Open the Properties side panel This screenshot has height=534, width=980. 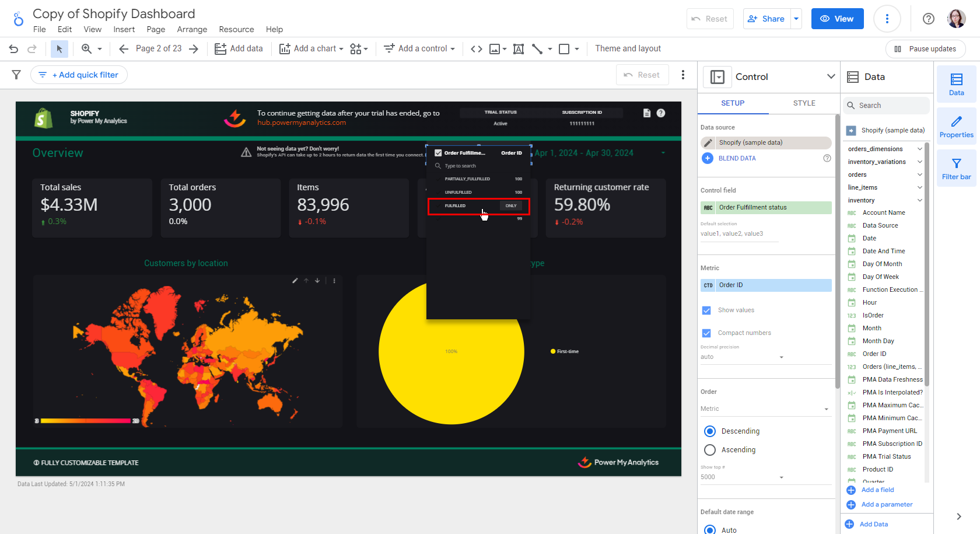(956, 127)
